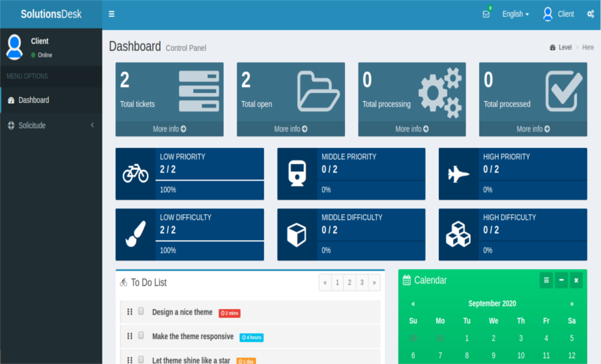Click the bicycle Low Priority icon
The image size is (601, 364).
pos(135,174)
